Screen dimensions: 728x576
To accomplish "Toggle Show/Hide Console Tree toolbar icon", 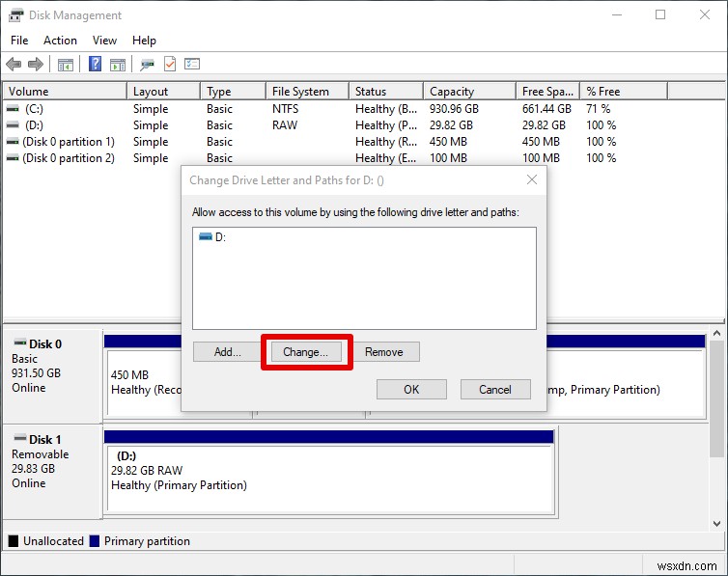I will (x=66, y=65).
